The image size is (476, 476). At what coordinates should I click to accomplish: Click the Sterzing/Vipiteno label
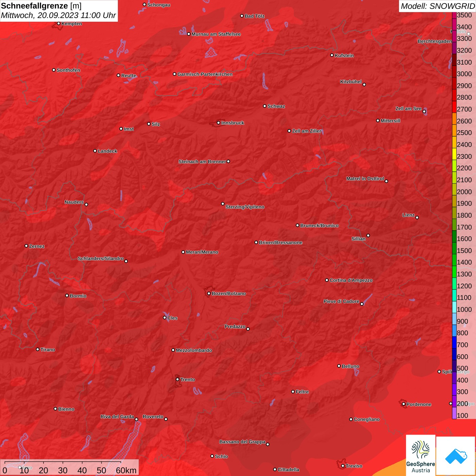(x=245, y=207)
